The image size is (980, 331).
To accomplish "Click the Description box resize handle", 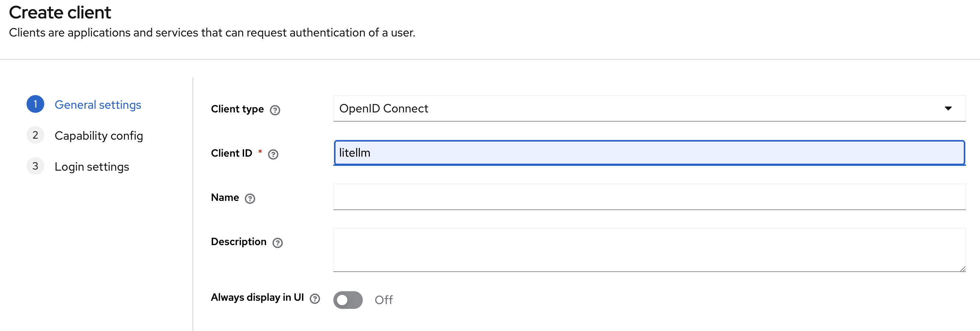I will [x=963, y=269].
